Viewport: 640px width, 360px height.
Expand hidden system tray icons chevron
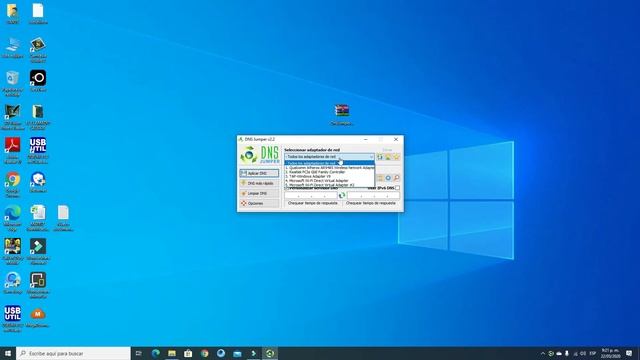click(x=542, y=353)
